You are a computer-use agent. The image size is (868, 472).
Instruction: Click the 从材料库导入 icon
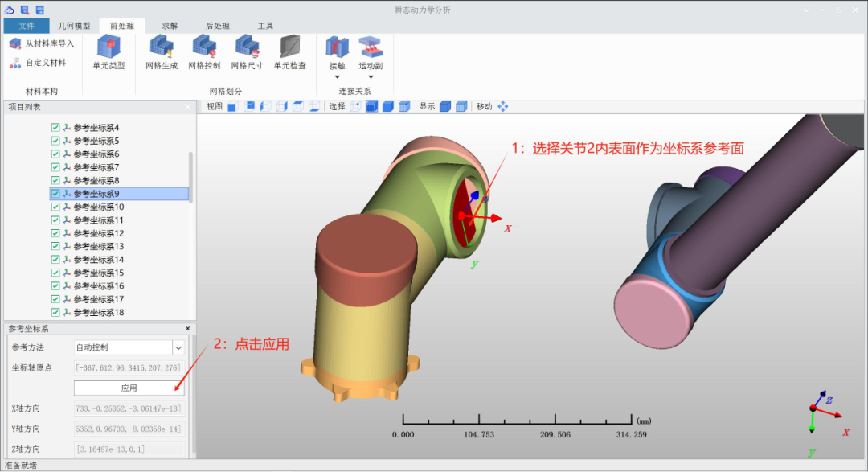[15, 43]
